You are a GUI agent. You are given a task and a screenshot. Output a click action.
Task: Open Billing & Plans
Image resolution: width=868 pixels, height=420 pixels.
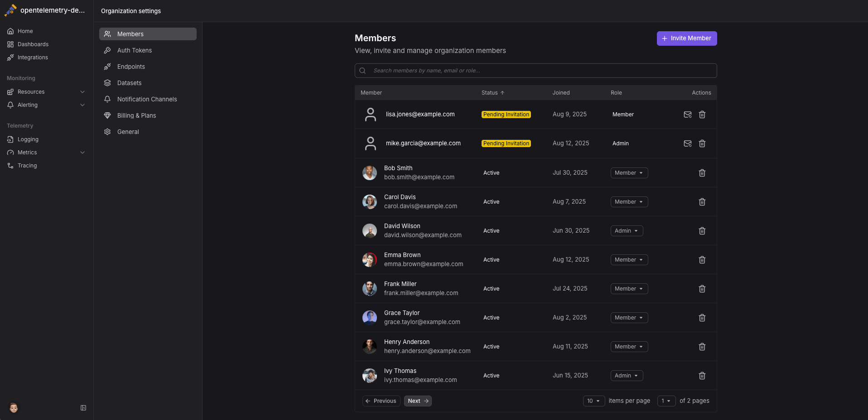point(148,115)
